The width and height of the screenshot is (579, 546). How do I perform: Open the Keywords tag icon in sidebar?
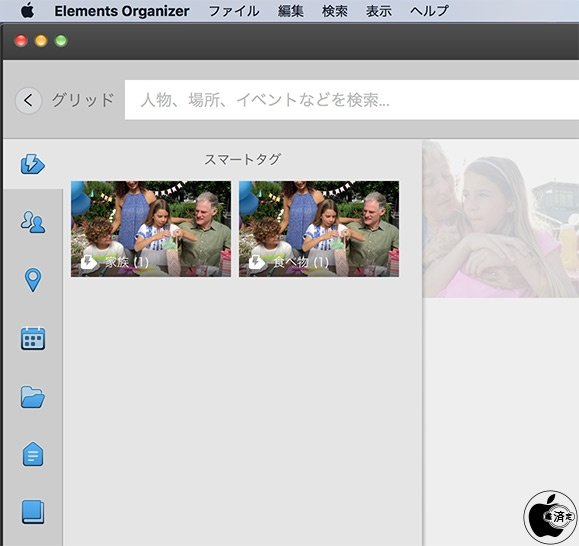point(33,454)
